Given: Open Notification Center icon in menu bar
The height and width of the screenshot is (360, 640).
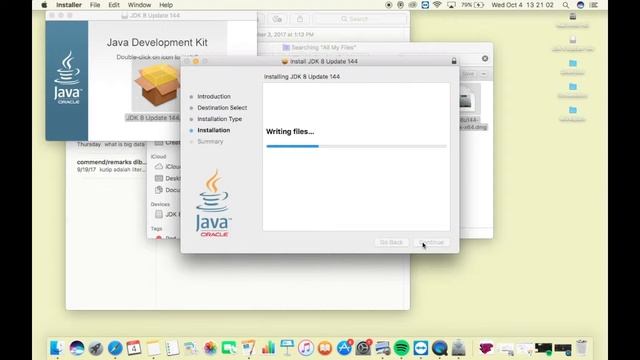Looking at the screenshot, I should click(x=594, y=5).
